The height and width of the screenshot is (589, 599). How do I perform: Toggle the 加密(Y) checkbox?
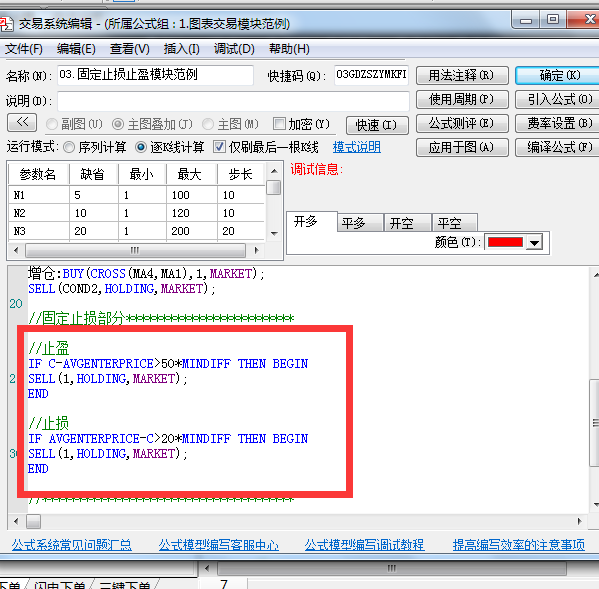[x=279, y=124]
